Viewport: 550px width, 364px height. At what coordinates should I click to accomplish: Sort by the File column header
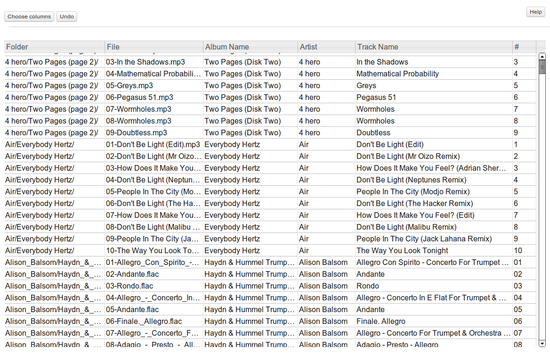154,47
